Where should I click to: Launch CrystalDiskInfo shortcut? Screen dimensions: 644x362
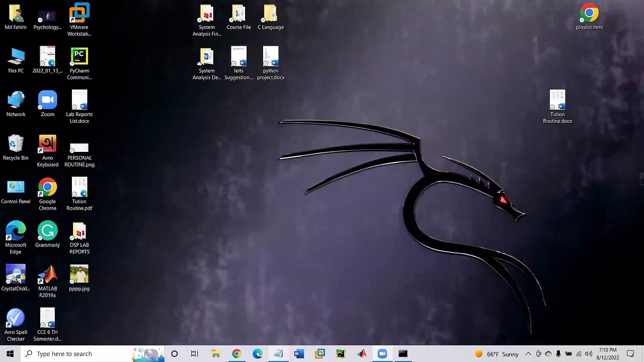coord(16,279)
